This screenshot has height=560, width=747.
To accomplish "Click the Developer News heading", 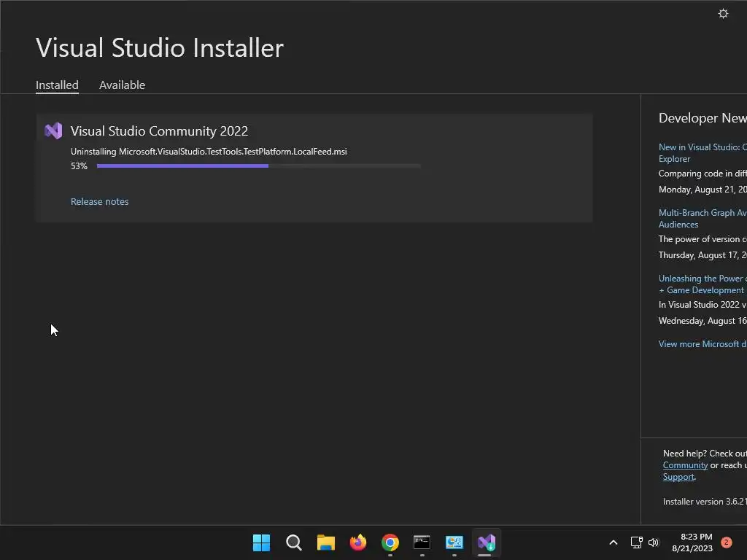I will (703, 117).
